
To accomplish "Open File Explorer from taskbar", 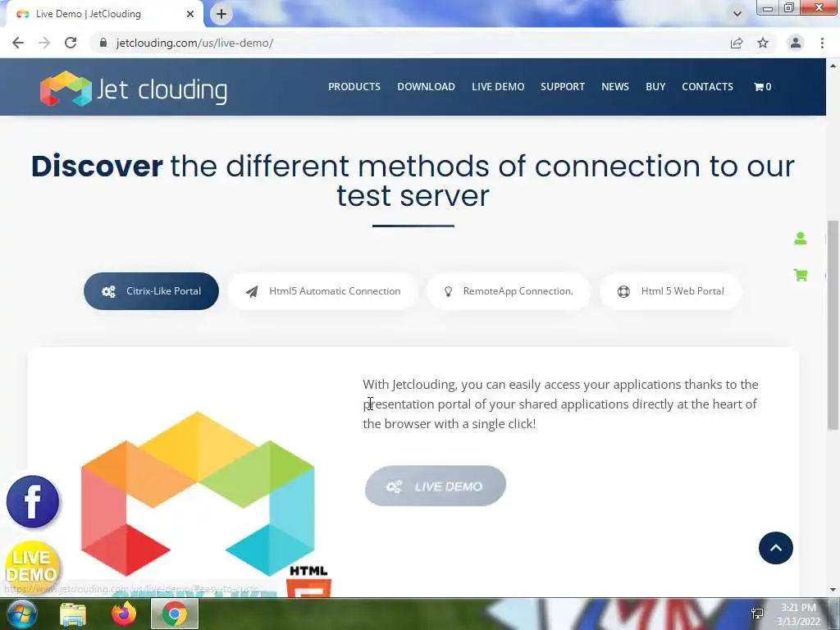I will (x=73, y=614).
